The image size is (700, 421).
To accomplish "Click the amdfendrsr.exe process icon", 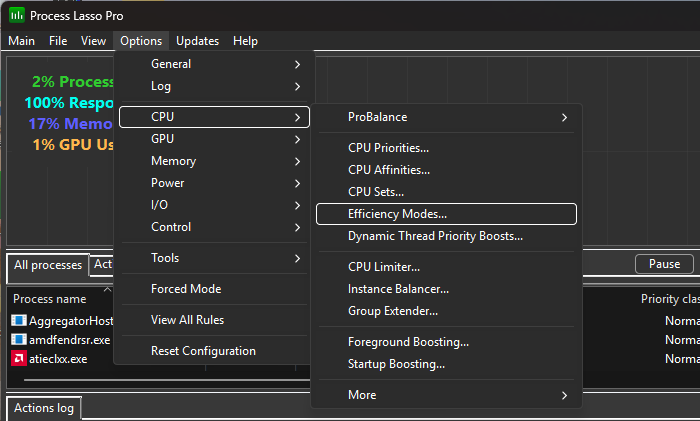I will click(19, 340).
